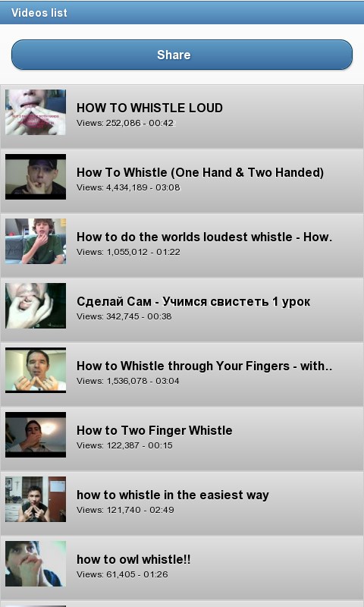
Task: Click the Views: 61,405 - 01:26 line
Action: click(122, 574)
